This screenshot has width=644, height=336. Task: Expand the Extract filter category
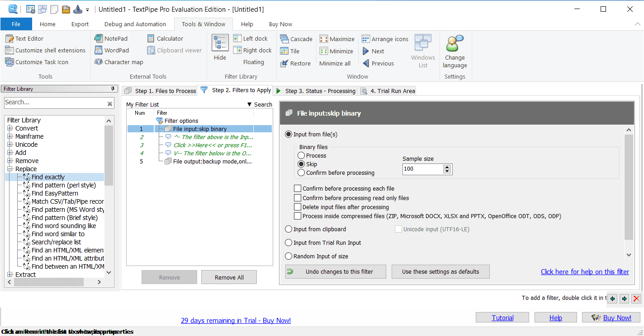(x=10, y=275)
